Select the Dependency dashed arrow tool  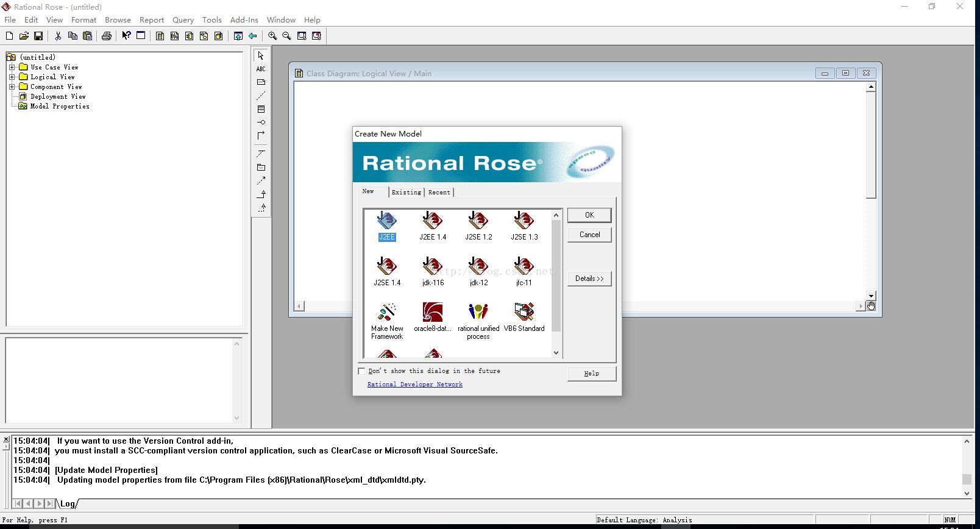tap(261, 180)
